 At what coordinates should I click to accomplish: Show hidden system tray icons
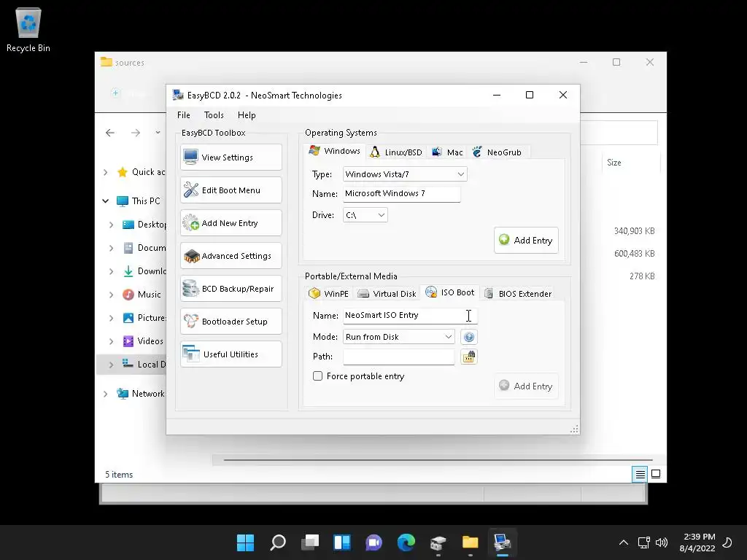pyautogui.click(x=624, y=542)
